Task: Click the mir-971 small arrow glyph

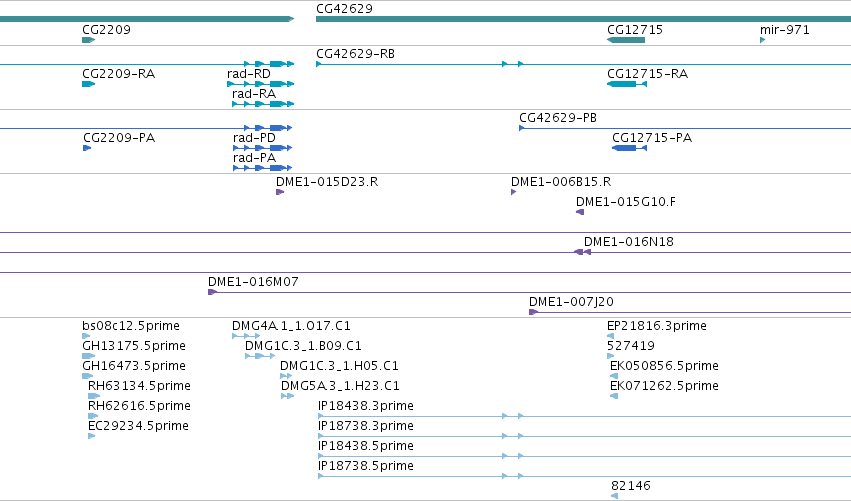Action: [763, 40]
